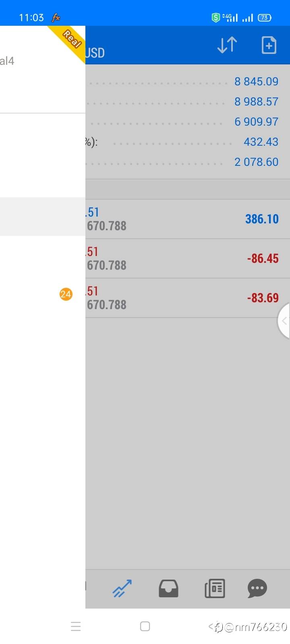The width and height of the screenshot is (290, 644).
Task: Open the History inbox tab
Action: pyautogui.click(x=168, y=588)
